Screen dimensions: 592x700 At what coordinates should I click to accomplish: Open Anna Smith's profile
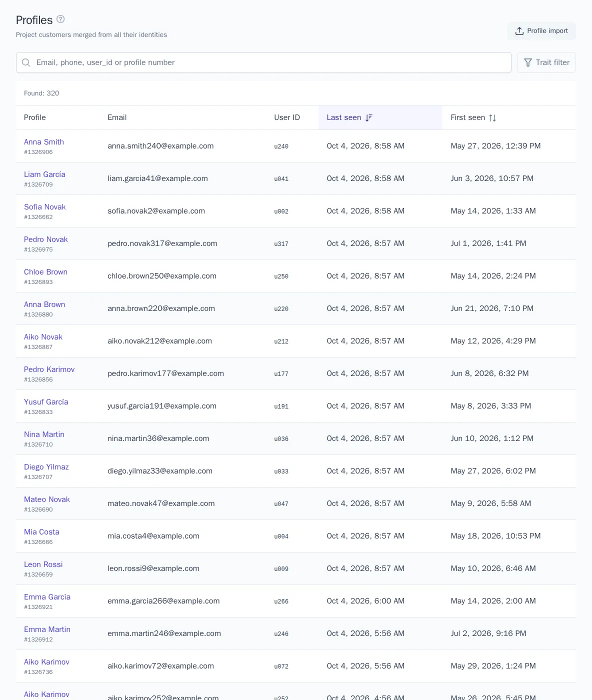(44, 142)
